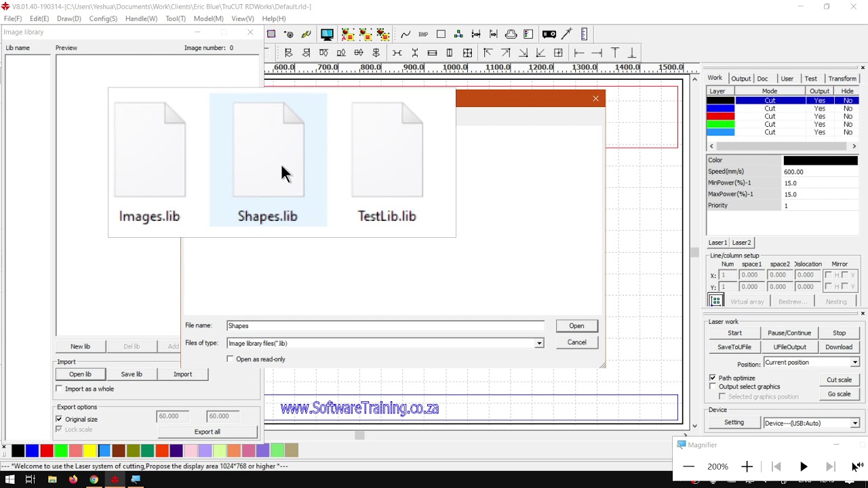Screen dimensions: 868x488
Task: Click the BMP icon in the toolbar
Action: (x=423, y=34)
